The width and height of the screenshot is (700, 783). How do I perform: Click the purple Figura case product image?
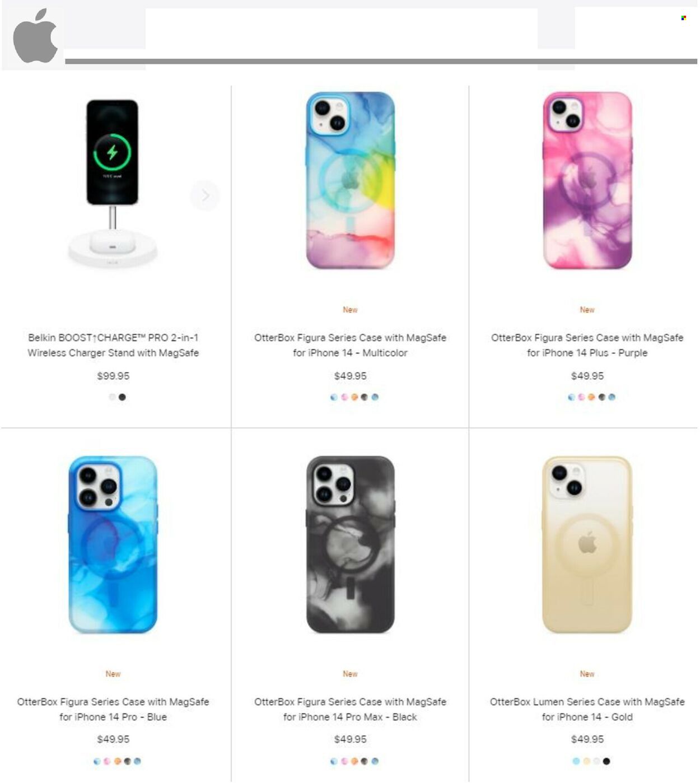(x=587, y=180)
